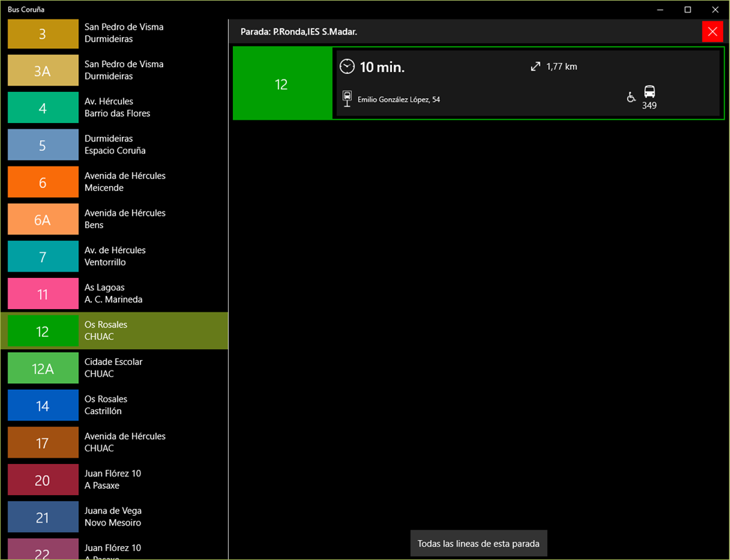The width and height of the screenshot is (730, 560).
Task: Select line 3 San Pedro de Visma
Action: tap(115, 33)
